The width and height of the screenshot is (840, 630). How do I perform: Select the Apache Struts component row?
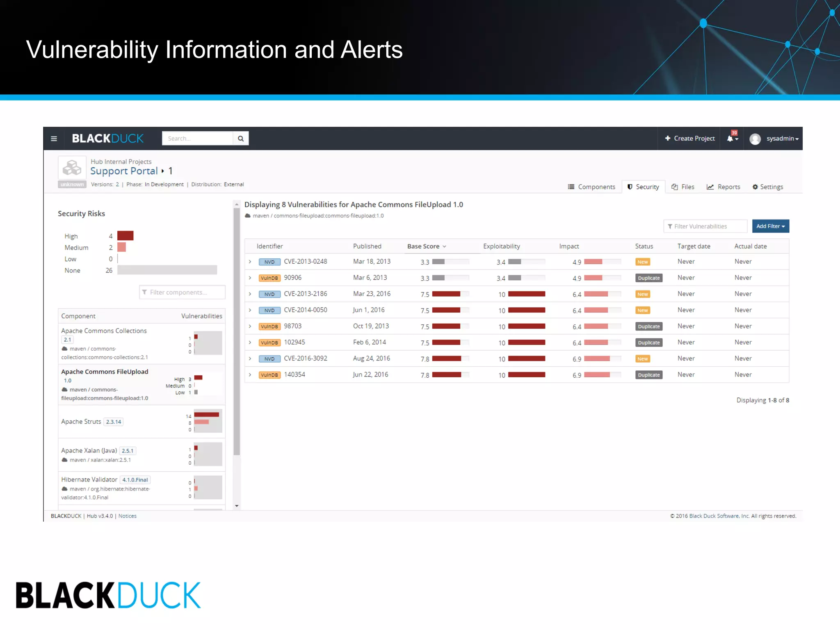coord(142,422)
